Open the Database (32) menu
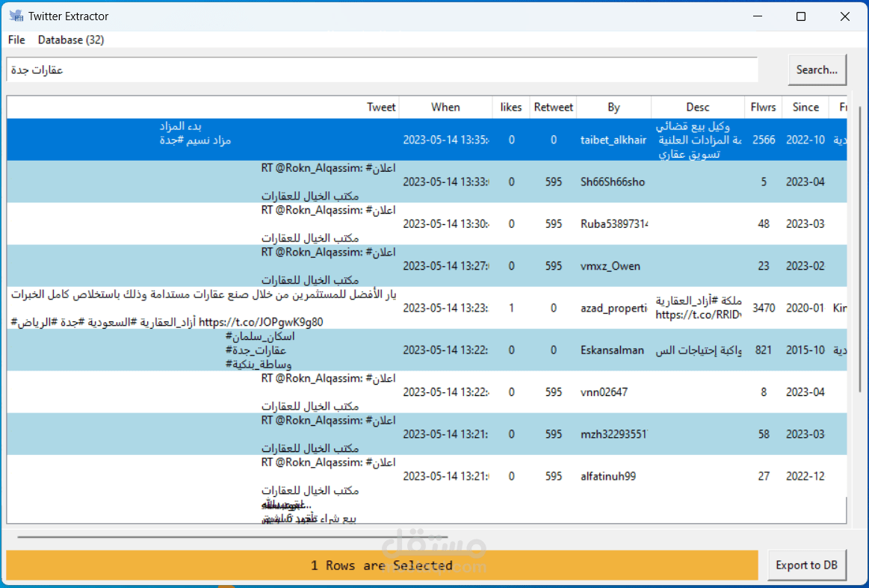The width and height of the screenshot is (869, 588). click(x=71, y=40)
